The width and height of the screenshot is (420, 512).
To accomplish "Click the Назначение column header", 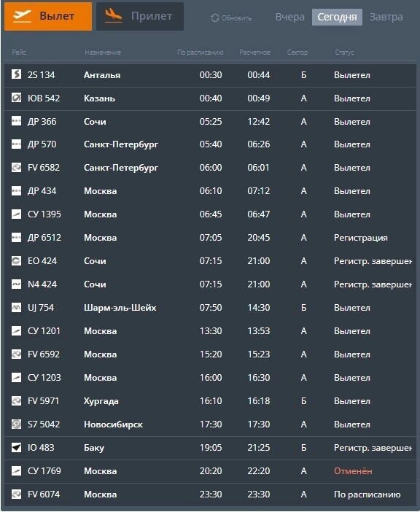I will pyautogui.click(x=103, y=53).
